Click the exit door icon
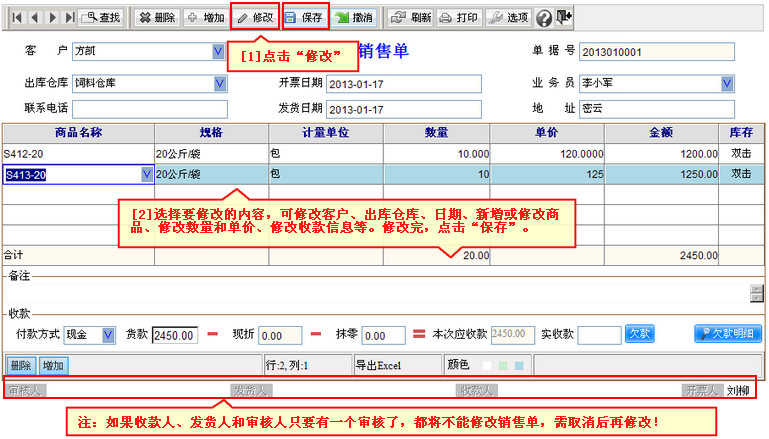The width and height of the screenshot is (769, 439). click(565, 17)
